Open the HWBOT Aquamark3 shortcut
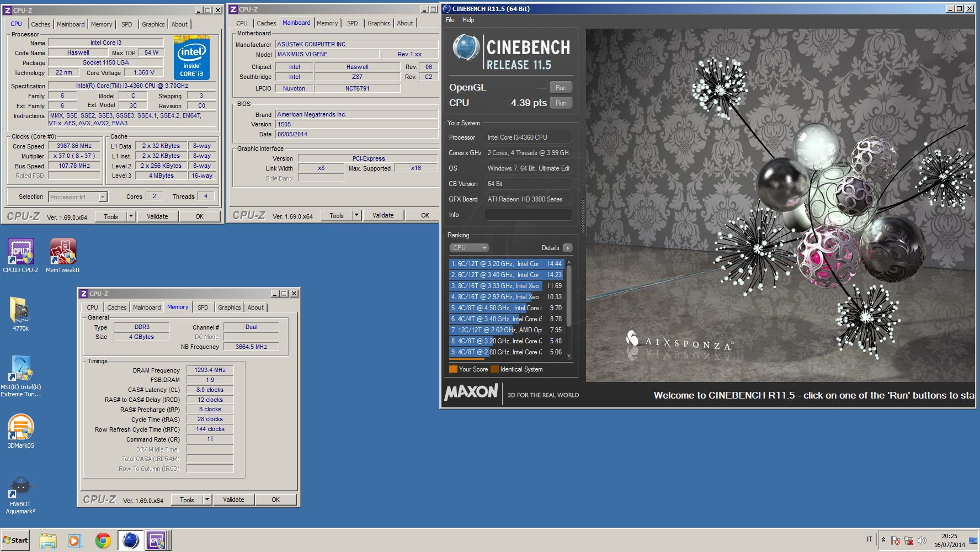The height and width of the screenshot is (552, 980). 20,495
